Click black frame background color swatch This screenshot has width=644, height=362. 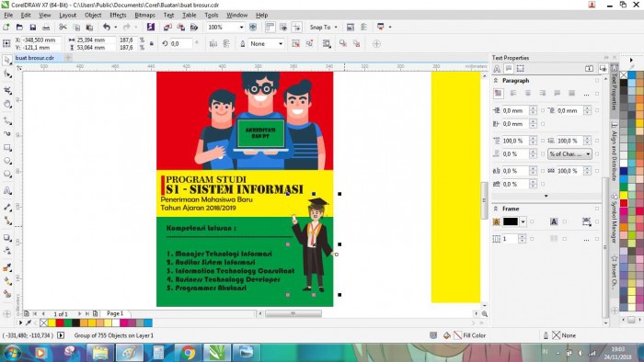(511, 221)
